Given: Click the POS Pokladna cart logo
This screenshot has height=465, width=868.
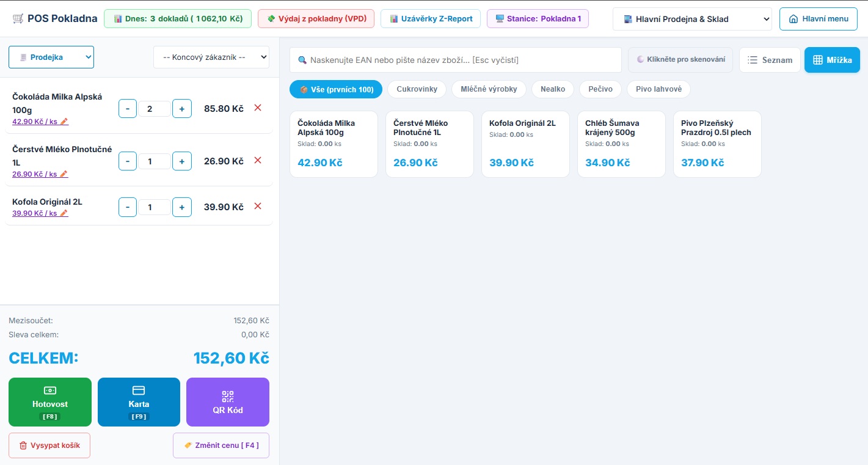Looking at the screenshot, I should (18, 18).
